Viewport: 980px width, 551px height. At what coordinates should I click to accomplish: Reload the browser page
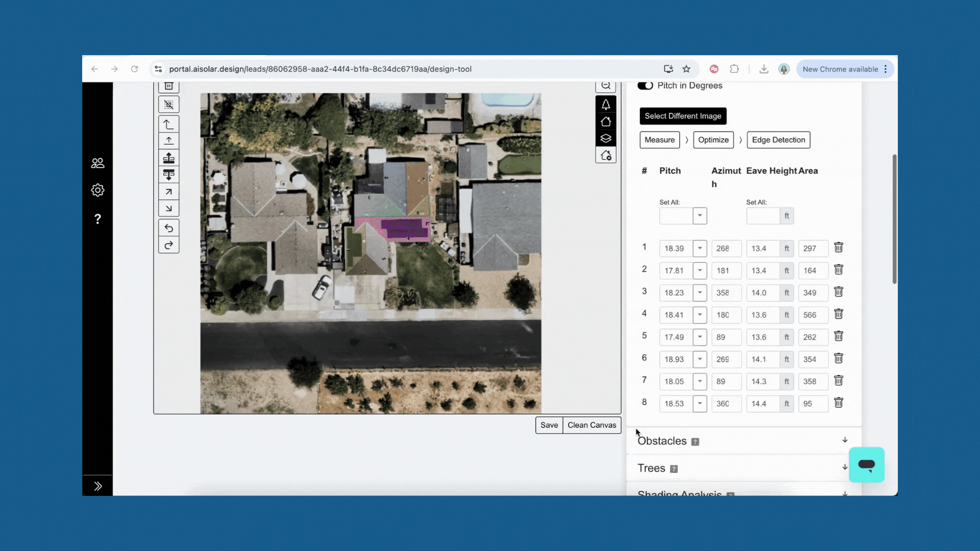[x=134, y=69]
